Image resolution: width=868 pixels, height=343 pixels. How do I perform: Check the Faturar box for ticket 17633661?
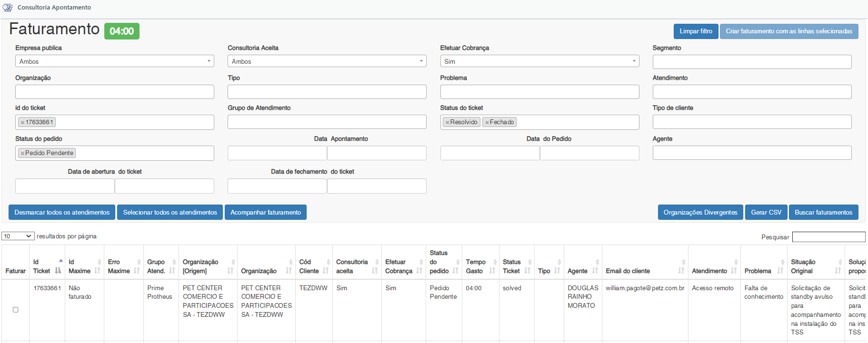[15, 310]
